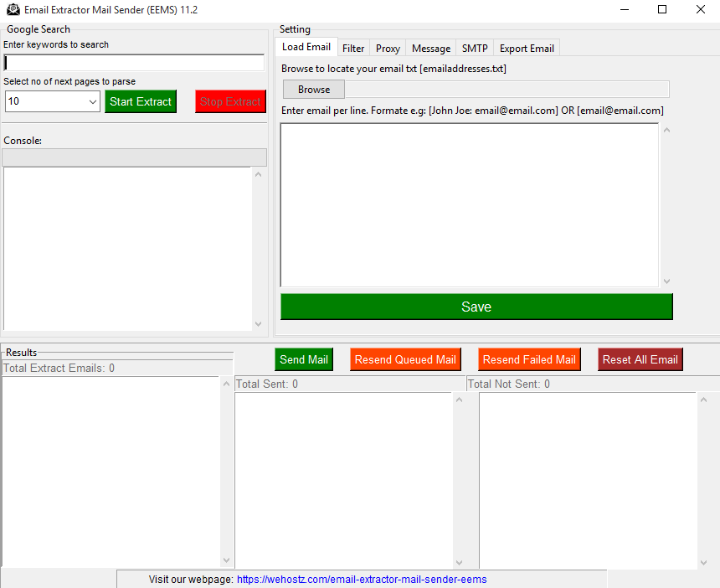Click Reset All Email button
The height and width of the screenshot is (588, 720).
(x=640, y=359)
